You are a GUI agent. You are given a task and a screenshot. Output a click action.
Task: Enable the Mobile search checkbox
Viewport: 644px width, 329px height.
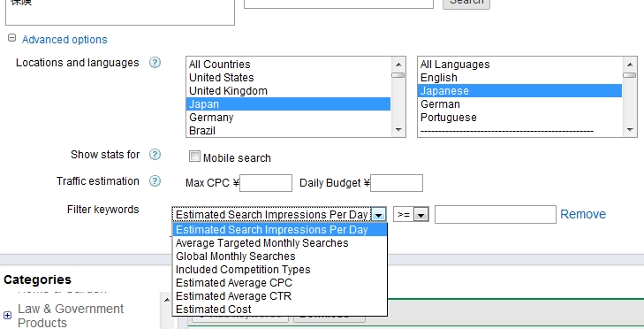point(194,157)
